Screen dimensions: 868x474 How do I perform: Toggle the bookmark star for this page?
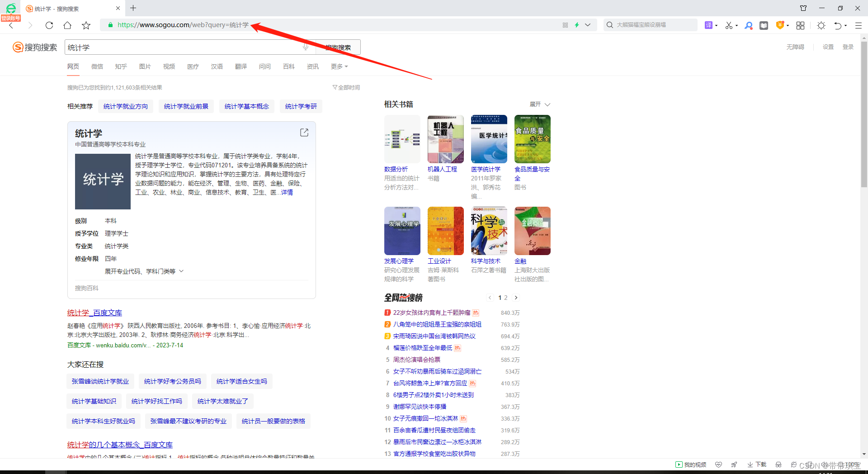coord(86,25)
